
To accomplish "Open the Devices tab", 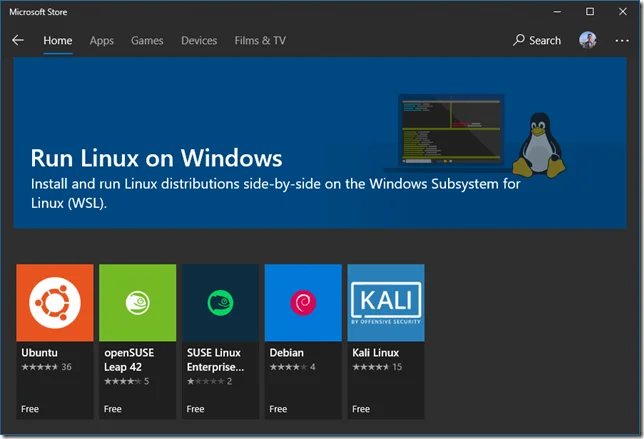I will (199, 41).
